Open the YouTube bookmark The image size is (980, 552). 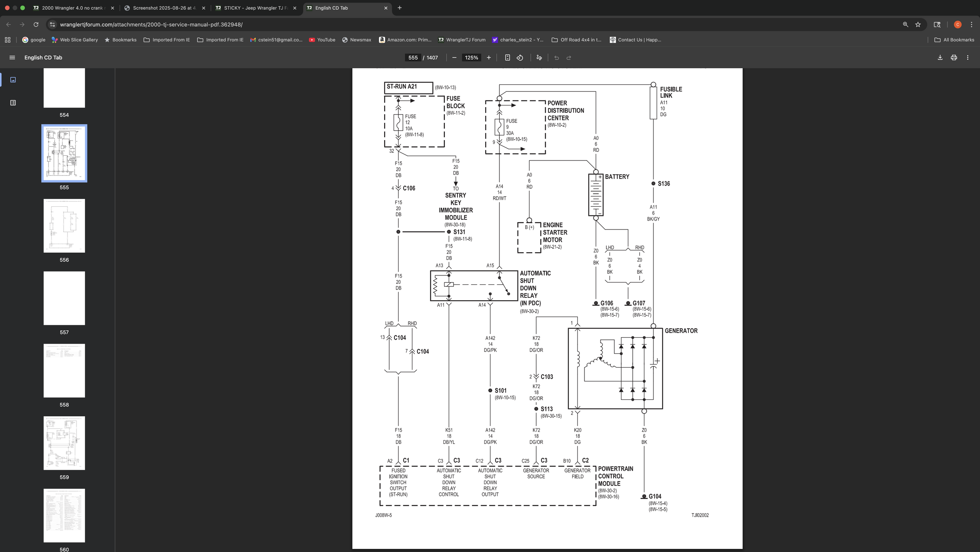323,40
